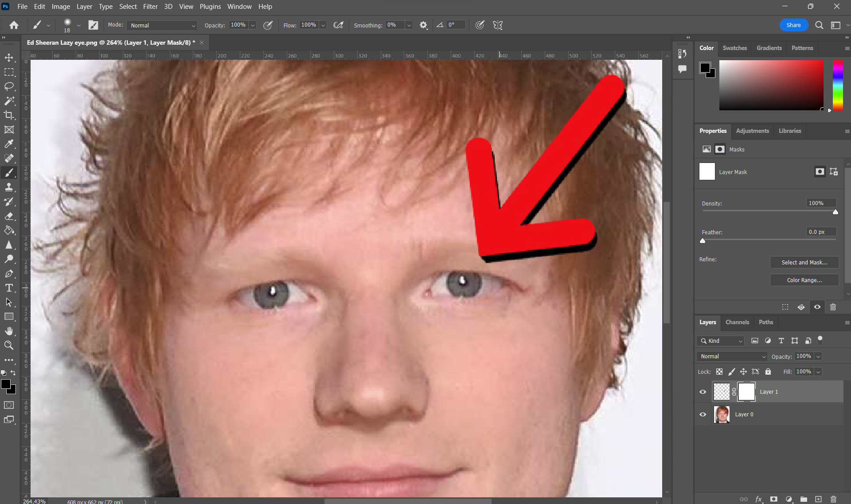This screenshot has height=504, width=851.
Task: Hide Layer 1 visibility eye
Action: coord(703,392)
